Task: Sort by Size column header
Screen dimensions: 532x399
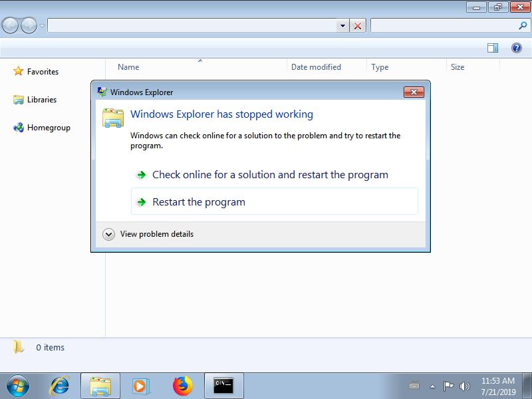Action: (x=473, y=67)
